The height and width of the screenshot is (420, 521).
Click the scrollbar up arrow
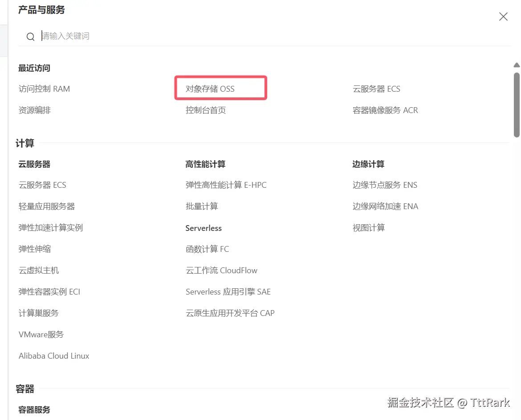(x=517, y=65)
